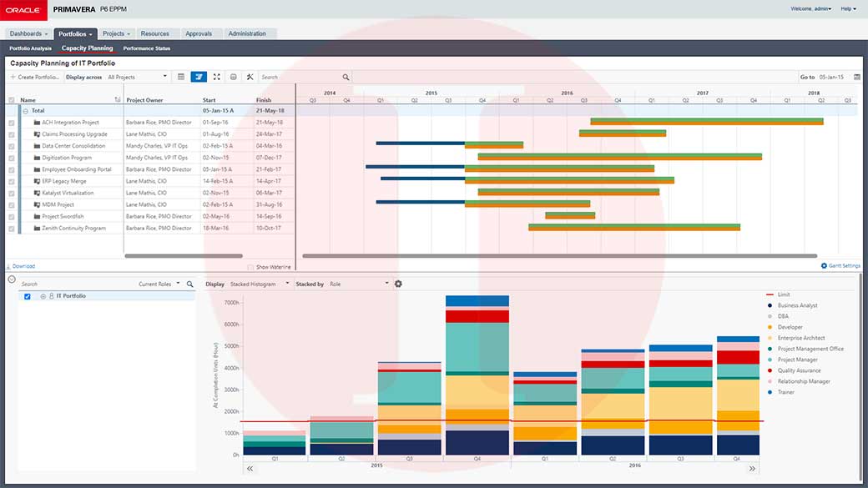
Task: Toggle select-all checkbox in Name header
Action: pyautogui.click(x=12, y=100)
